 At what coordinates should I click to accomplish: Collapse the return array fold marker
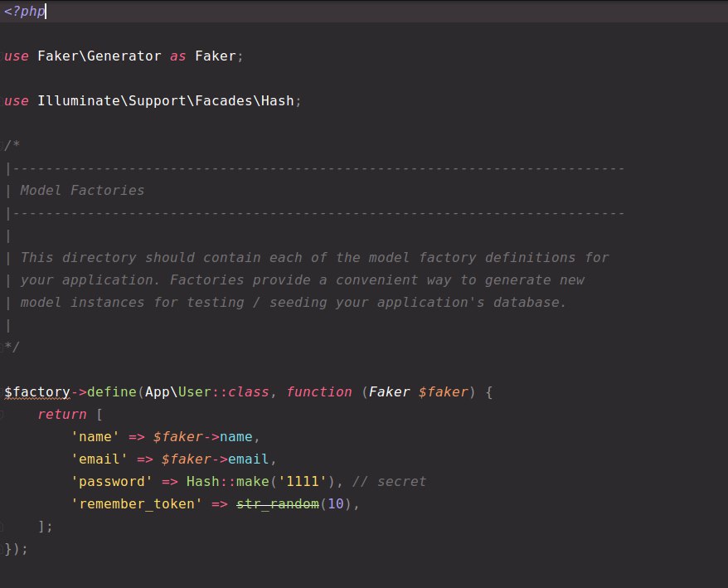2,415
